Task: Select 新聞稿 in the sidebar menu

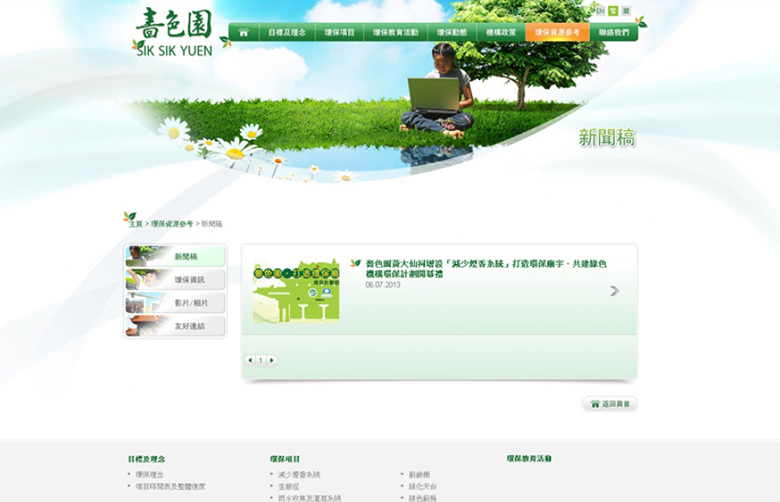Action: coord(175,256)
